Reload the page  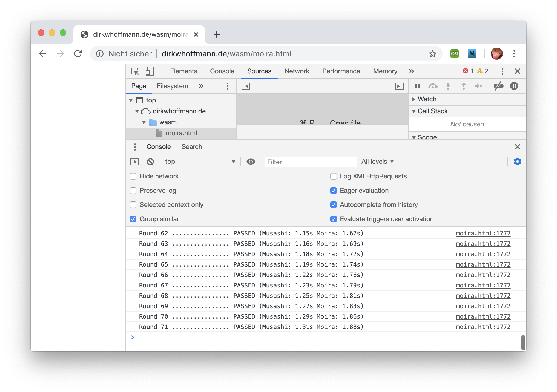[78, 54]
